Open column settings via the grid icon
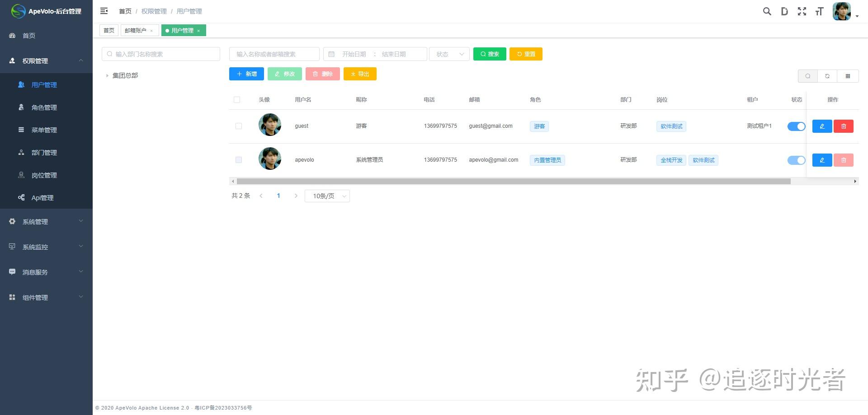 (848, 76)
